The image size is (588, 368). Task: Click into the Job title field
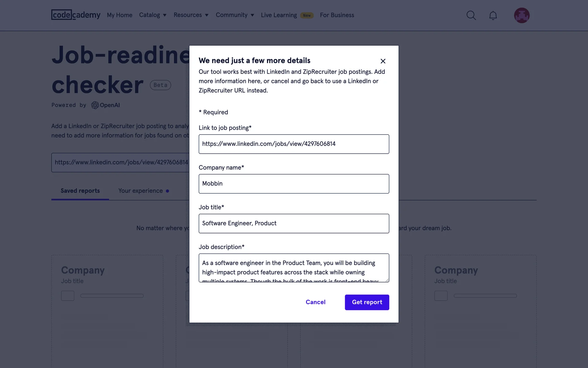pyautogui.click(x=294, y=223)
